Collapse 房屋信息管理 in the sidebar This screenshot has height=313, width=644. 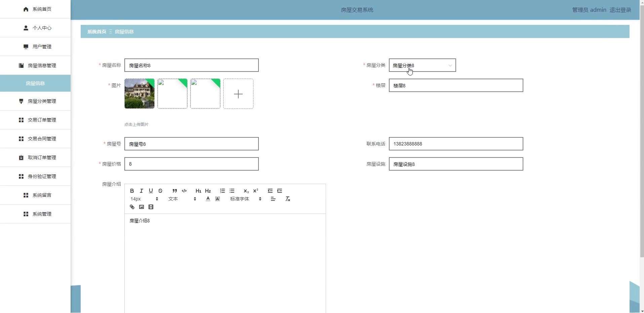tap(35, 65)
